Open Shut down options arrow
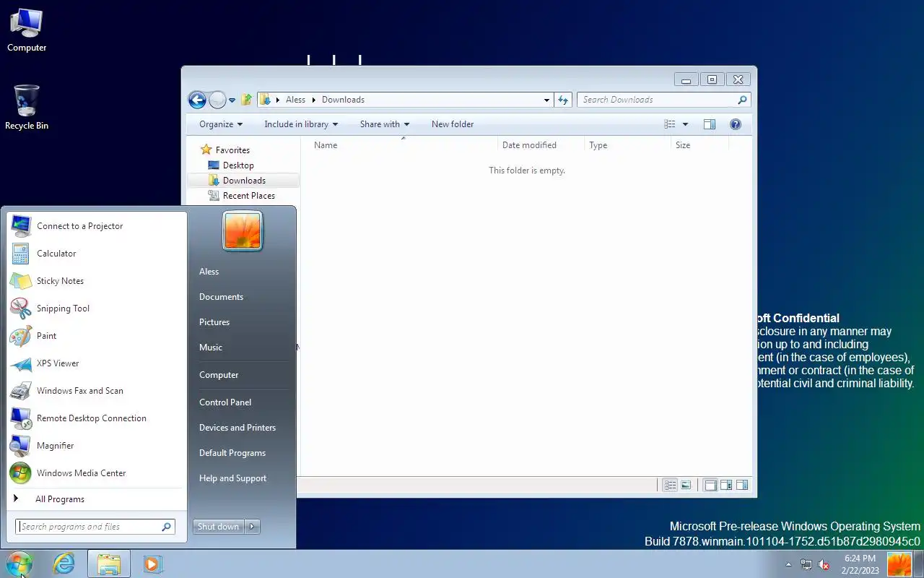 [252, 527]
